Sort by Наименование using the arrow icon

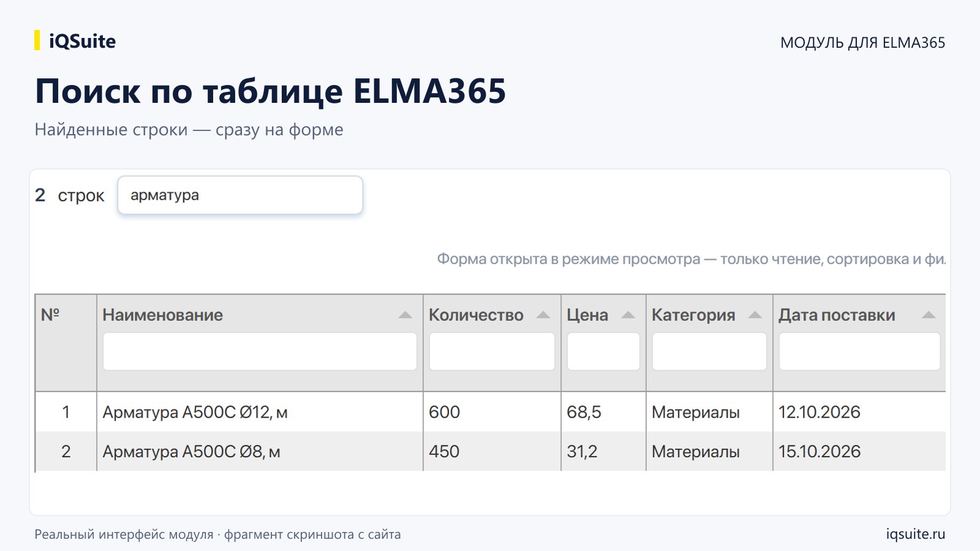coord(405,315)
